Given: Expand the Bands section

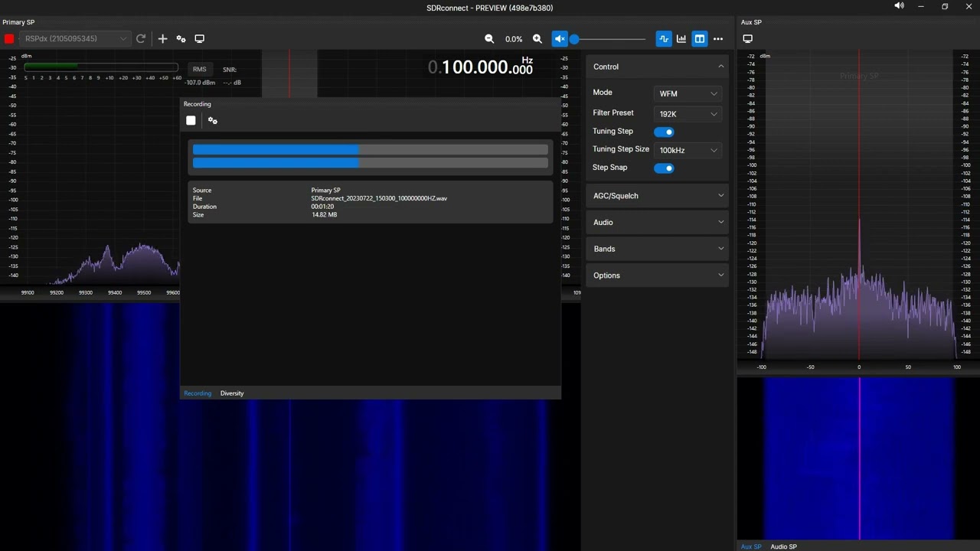Looking at the screenshot, I should [x=657, y=249].
